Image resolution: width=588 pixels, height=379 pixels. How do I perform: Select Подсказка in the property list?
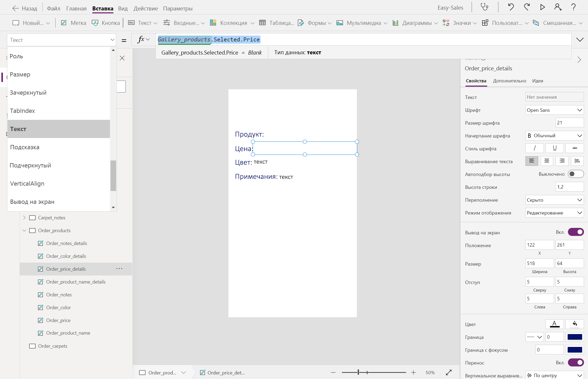[x=25, y=147]
